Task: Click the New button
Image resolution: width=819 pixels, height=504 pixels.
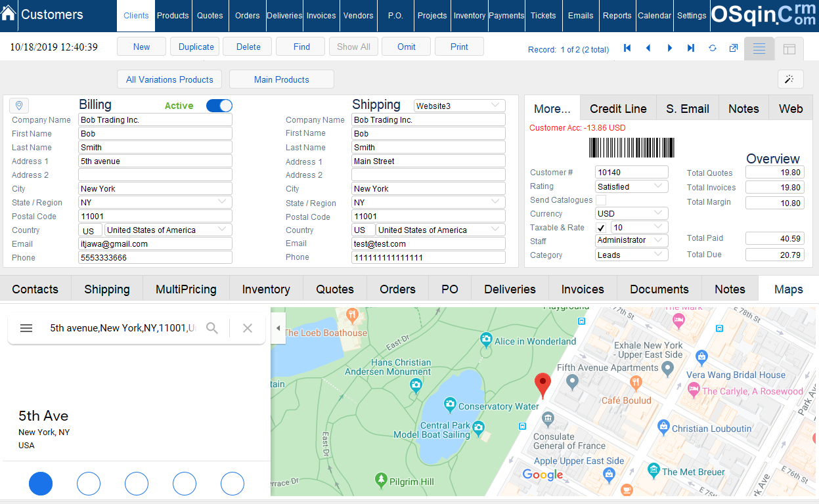Action: (x=141, y=47)
